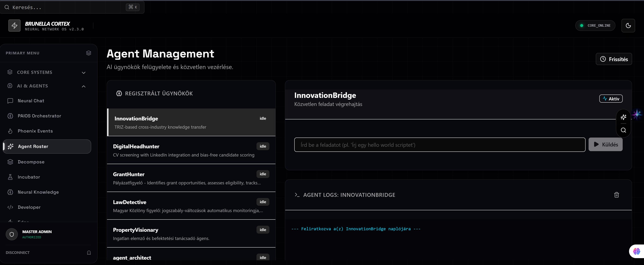Image resolution: width=644 pixels, height=265 pixels.
Task: Toggle dark mode moon icon
Action: point(628,26)
